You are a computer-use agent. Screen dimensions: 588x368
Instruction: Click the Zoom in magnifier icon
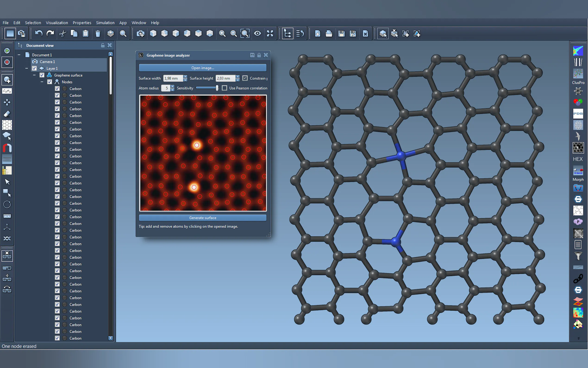pos(222,33)
